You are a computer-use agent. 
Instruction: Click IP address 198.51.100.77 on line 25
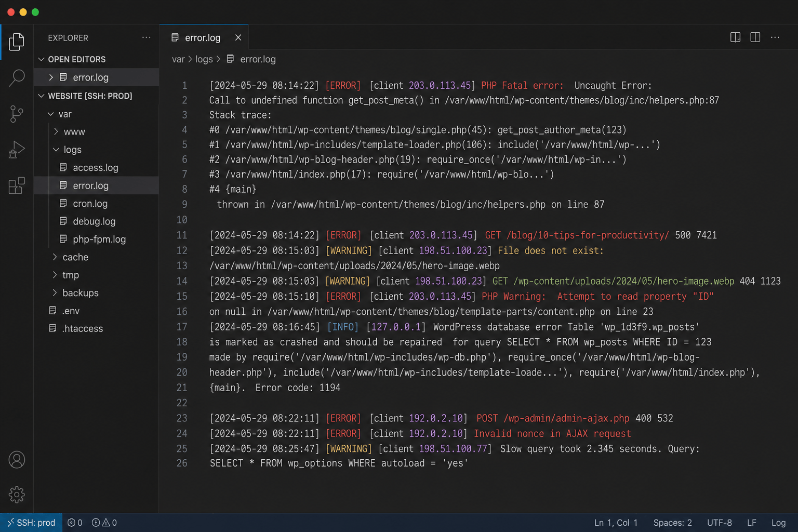tap(453, 448)
